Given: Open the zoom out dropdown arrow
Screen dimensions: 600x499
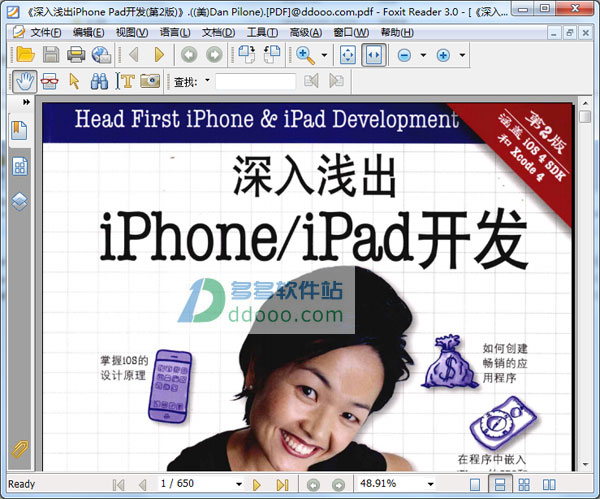Looking at the screenshot, I should pyautogui.click(x=423, y=55).
